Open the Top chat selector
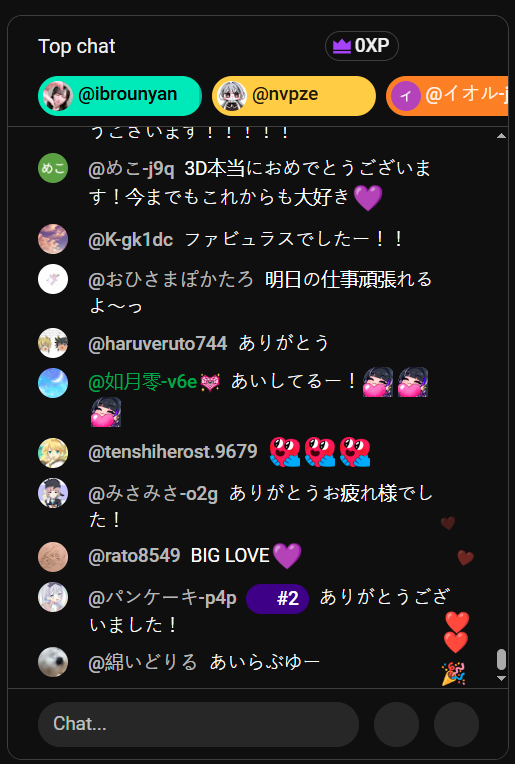The image size is (515, 764). coord(76,46)
